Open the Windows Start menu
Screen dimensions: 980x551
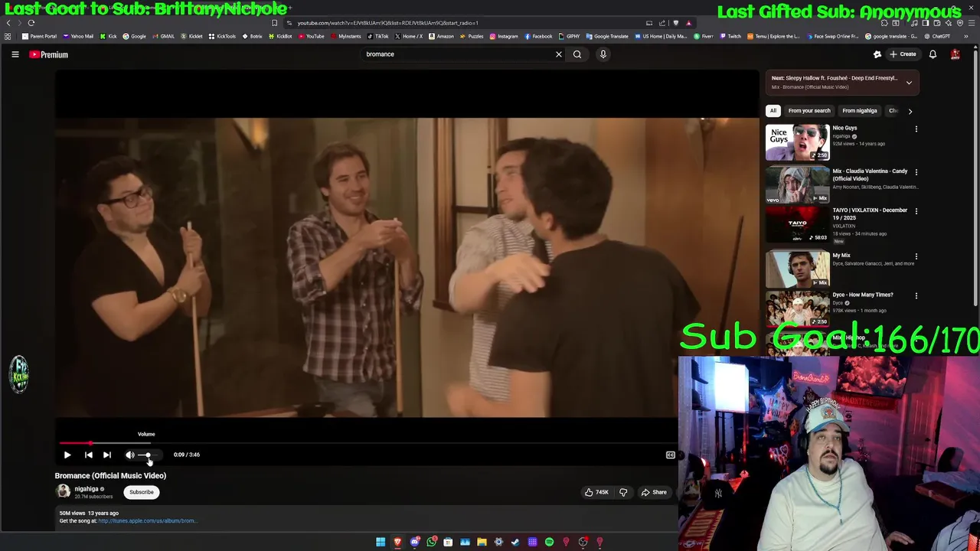381,542
